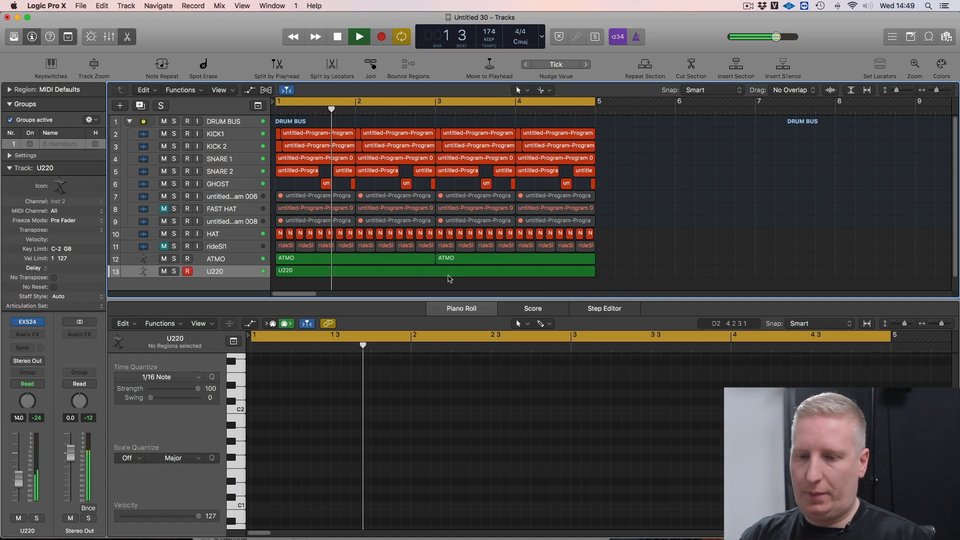Click Stereo Out output slot

27,361
